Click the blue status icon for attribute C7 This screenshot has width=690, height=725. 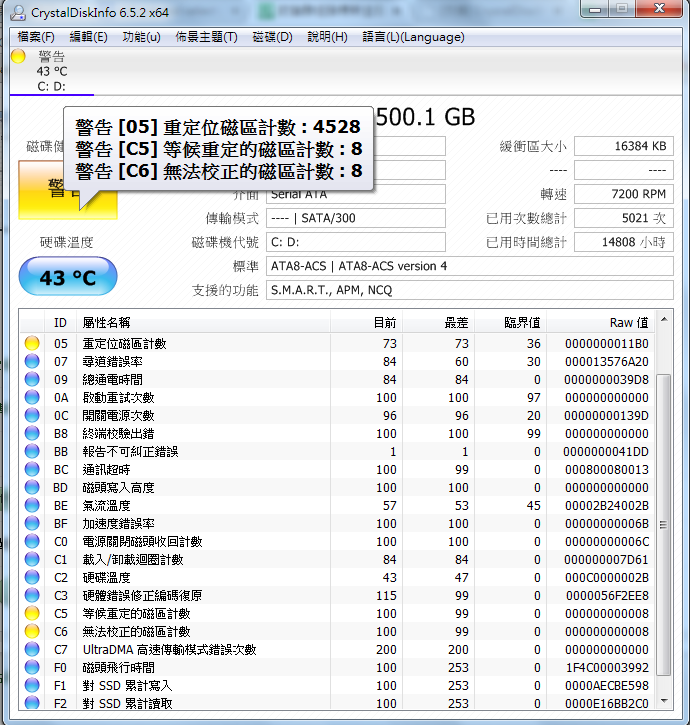pos(32,650)
